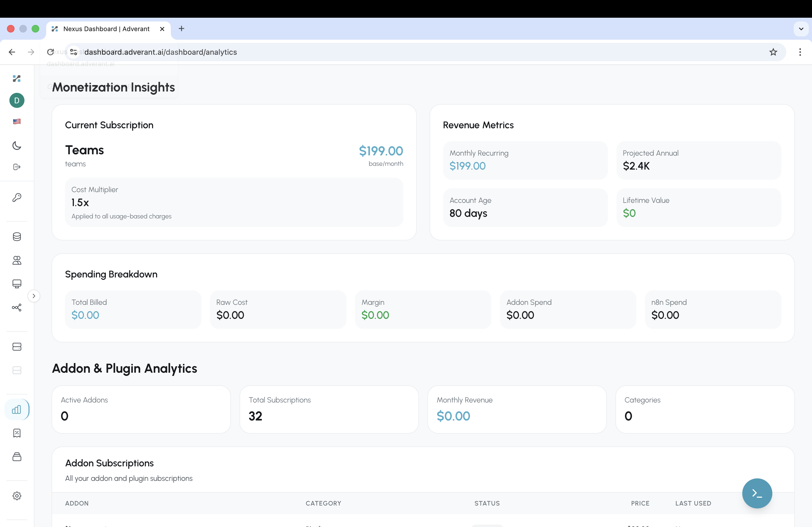This screenshot has height=527, width=812.
Task: Click the sign out icon in sidebar
Action: click(17, 167)
